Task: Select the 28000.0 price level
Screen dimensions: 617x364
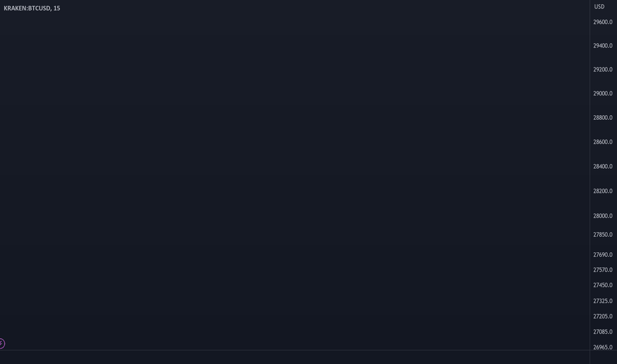Action: (x=602, y=216)
